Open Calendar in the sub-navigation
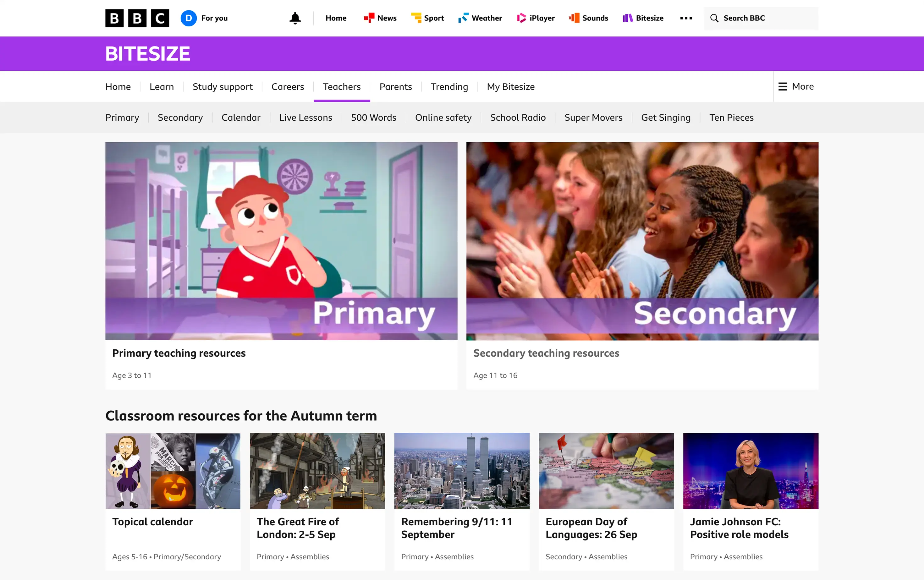 [x=241, y=118]
